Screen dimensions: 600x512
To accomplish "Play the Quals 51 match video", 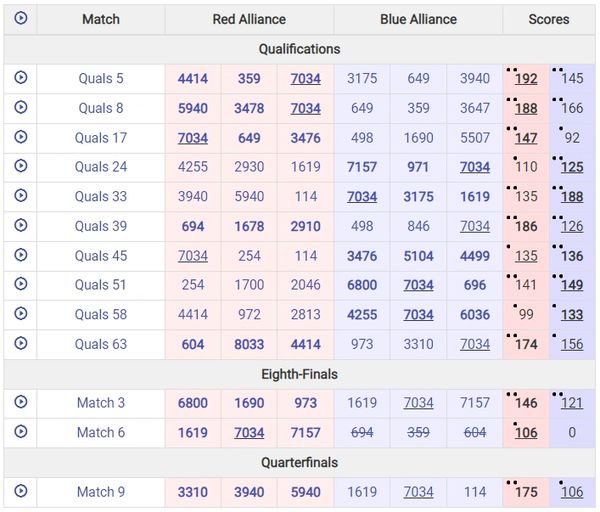I will click(x=20, y=285).
